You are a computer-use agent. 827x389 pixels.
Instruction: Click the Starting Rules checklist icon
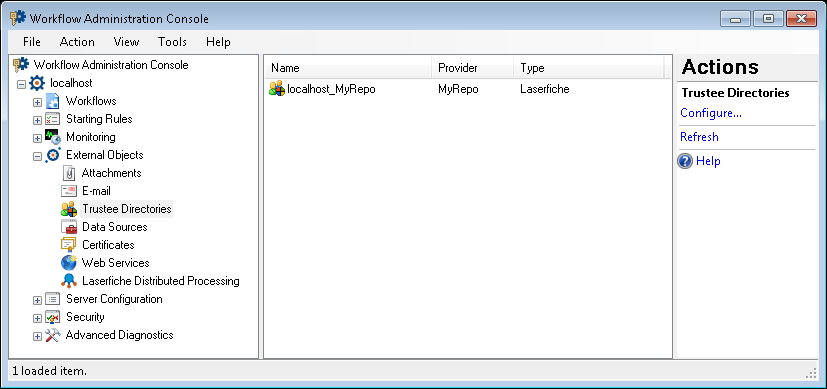click(53, 119)
